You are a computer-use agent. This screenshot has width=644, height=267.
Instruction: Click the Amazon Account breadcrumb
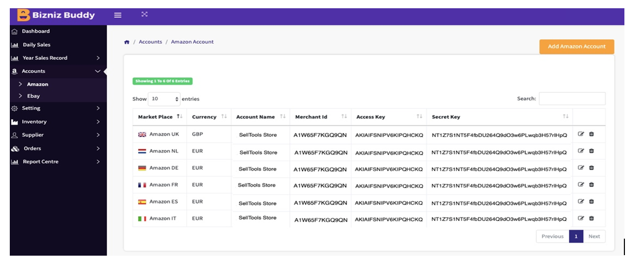(192, 42)
